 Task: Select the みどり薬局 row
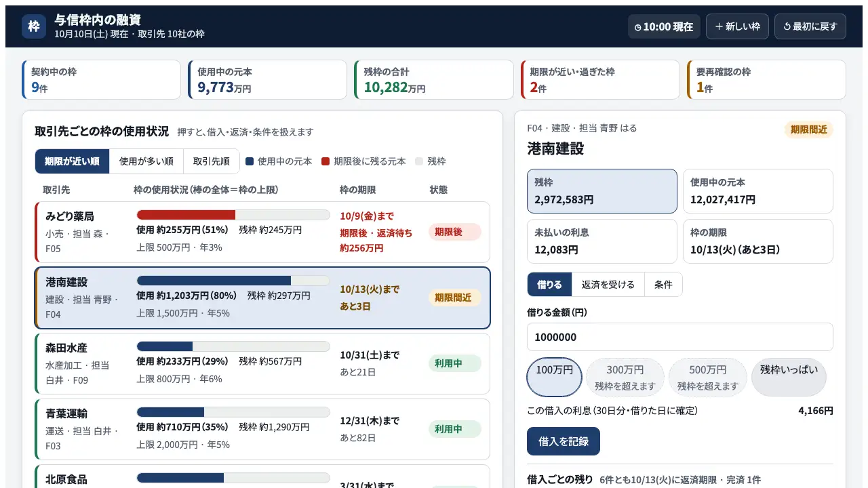click(x=262, y=232)
